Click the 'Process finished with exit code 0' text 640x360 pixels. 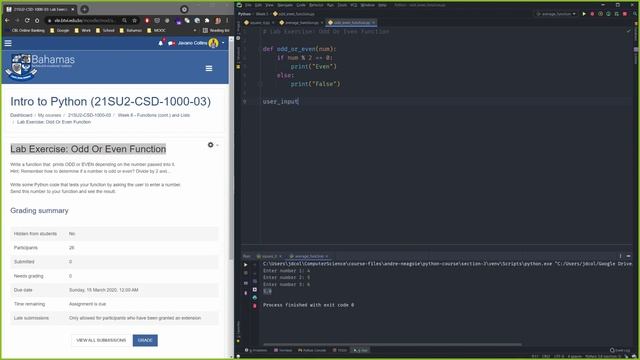308,305
